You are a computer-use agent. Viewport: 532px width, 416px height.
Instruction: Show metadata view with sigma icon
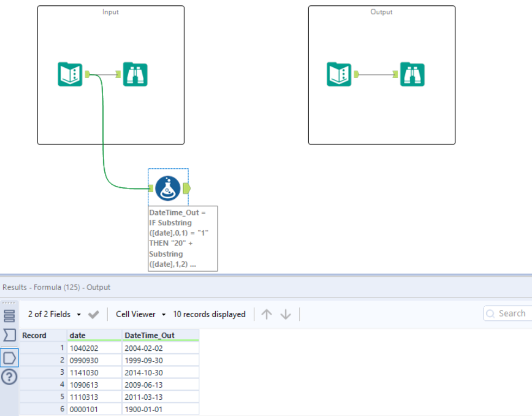[9, 335]
